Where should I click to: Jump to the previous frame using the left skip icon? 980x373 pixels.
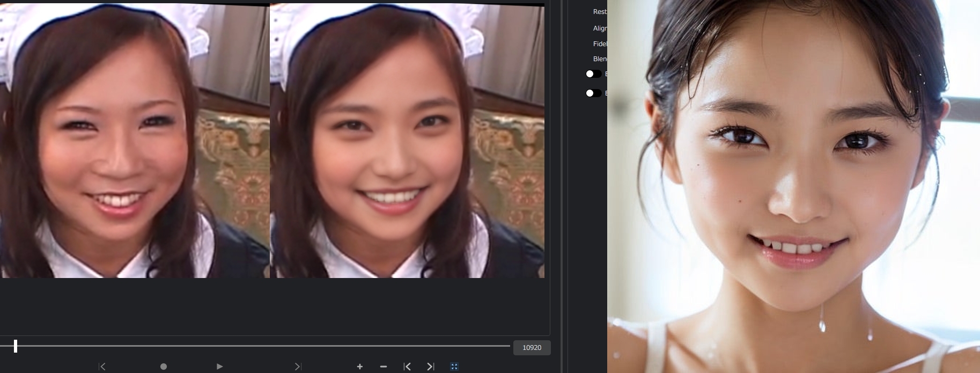point(102,367)
